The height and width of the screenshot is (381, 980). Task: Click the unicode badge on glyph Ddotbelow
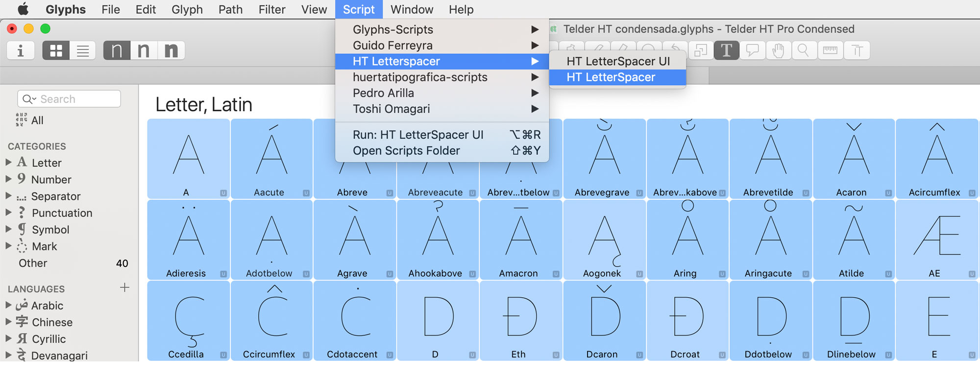pos(806,355)
